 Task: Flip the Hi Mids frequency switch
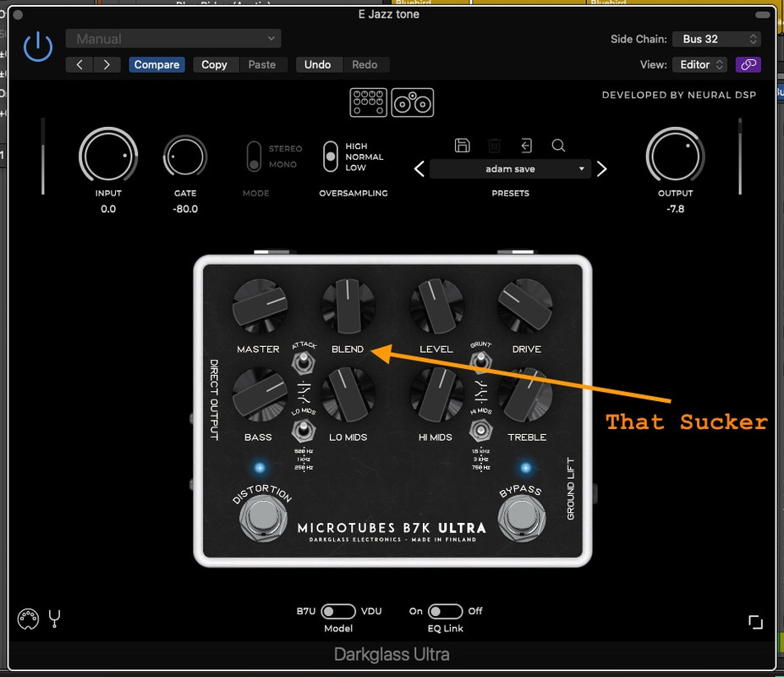coord(480,430)
